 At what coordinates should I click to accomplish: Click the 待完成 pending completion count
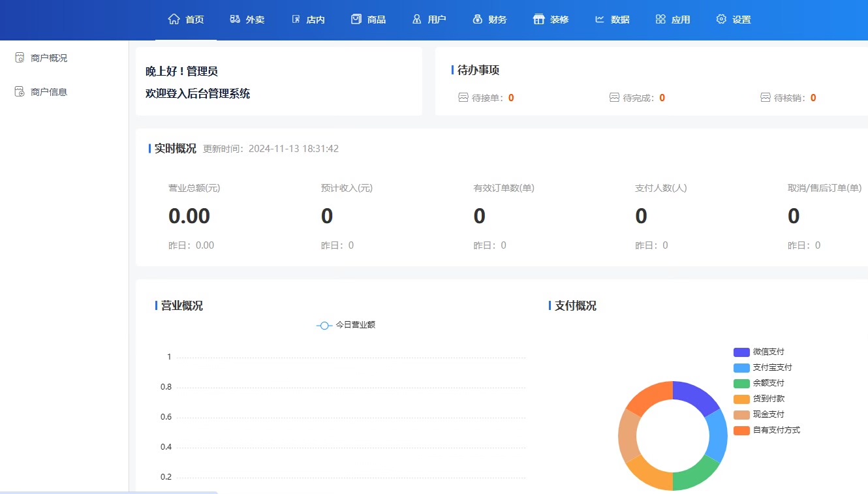(662, 98)
